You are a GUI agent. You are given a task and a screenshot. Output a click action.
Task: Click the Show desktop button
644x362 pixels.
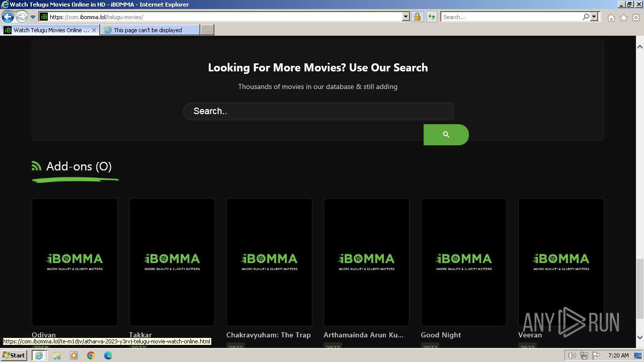coord(638,355)
